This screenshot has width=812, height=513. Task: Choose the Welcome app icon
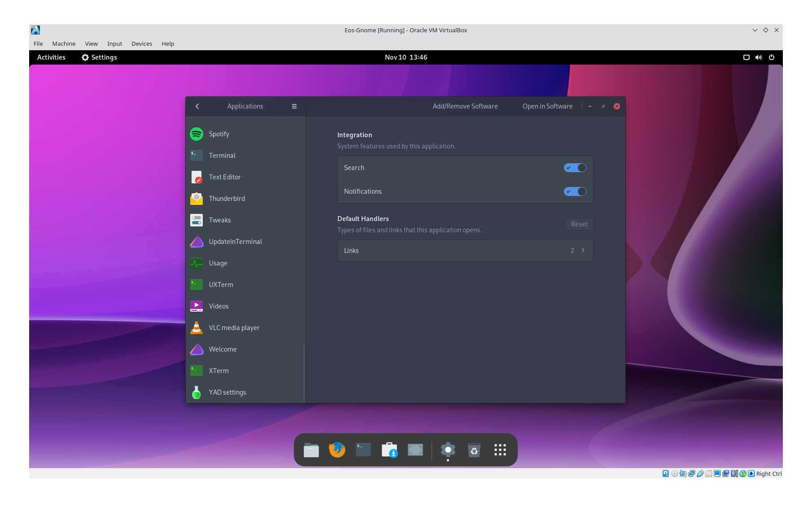196,349
